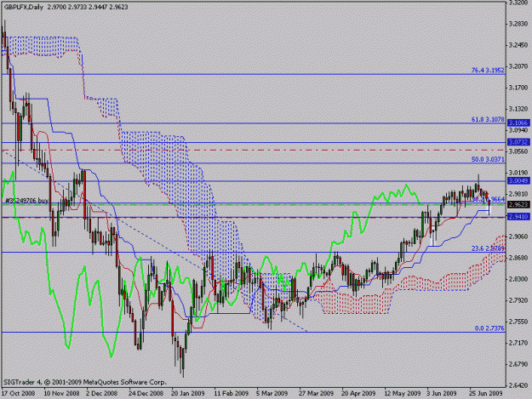Viewport: 532px width, 399px height.
Task: Select the '76.4 3.1952' Fibonacci level label
Action: (x=488, y=70)
